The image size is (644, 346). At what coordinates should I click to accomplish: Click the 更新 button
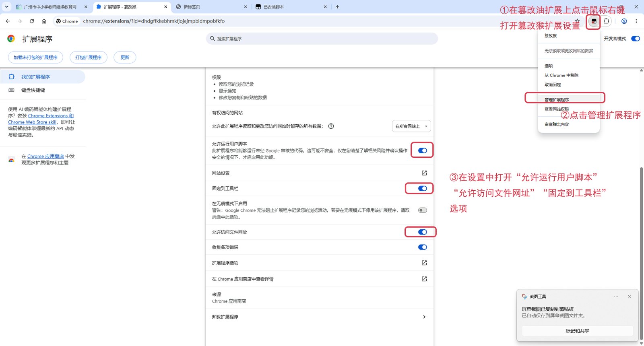pos(125,57)
